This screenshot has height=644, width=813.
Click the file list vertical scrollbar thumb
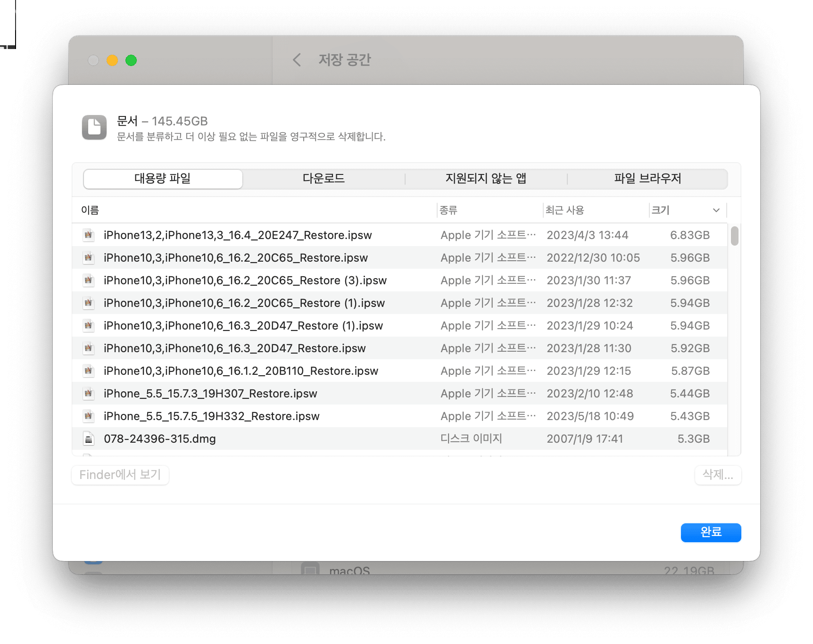734,236
